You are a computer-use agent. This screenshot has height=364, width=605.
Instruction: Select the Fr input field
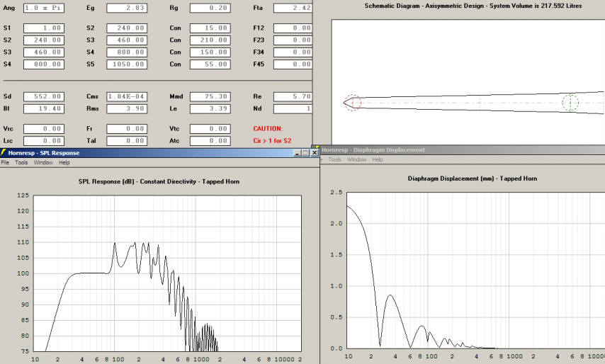[127, 129]
